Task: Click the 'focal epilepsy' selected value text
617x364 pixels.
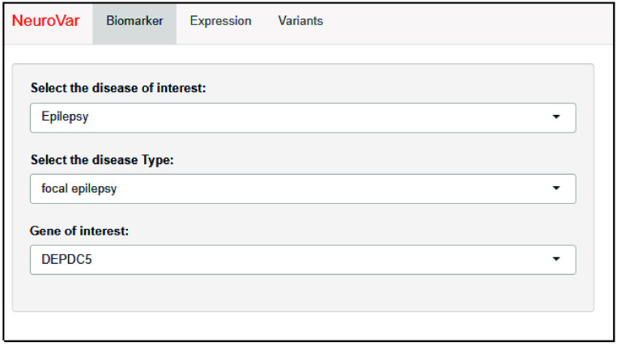Action: tap(78, 188)
